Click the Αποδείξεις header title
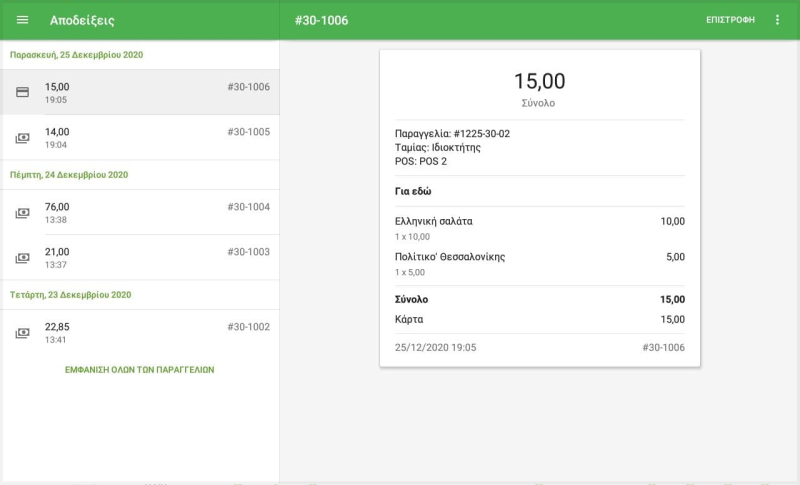 82,20
